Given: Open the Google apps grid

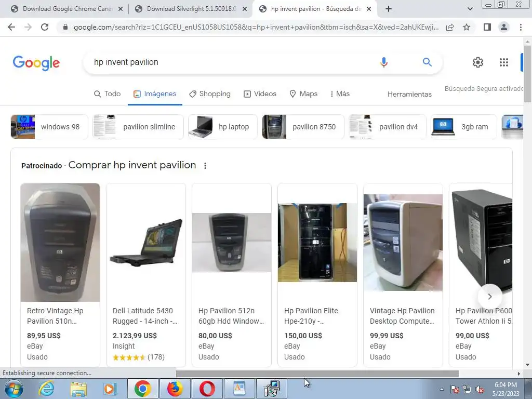Looking at the screenshot, I should click(x=504, y=62).
